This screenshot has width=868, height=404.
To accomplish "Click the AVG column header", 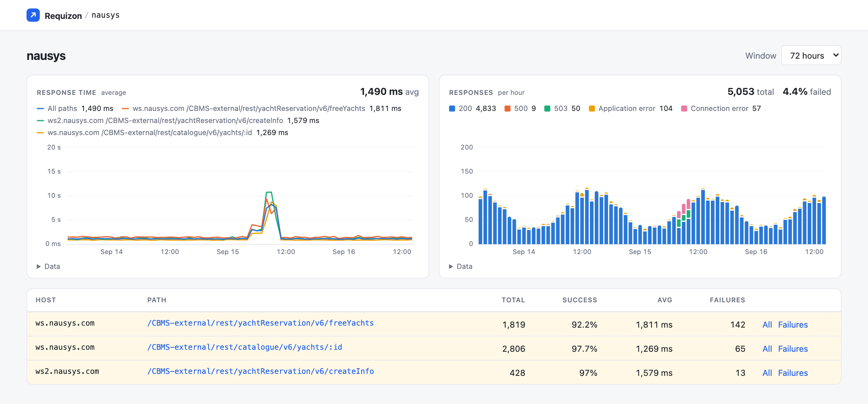I will point(665,300).
